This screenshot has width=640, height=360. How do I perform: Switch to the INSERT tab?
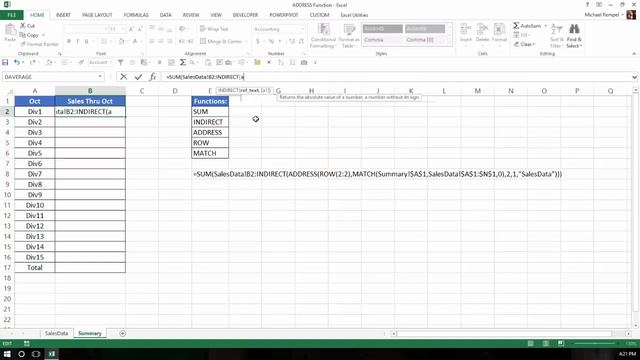(63, 15)
